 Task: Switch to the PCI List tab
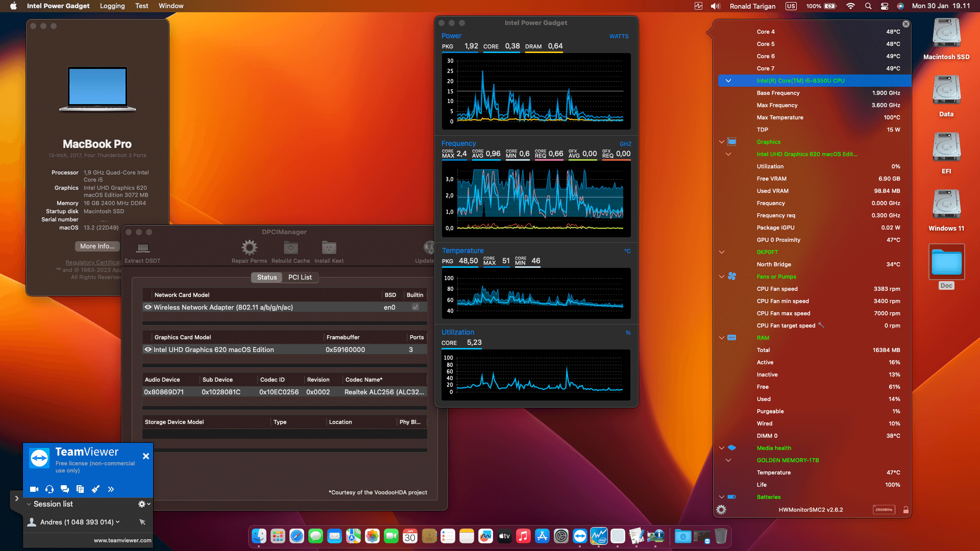click(x=300, y=277)
